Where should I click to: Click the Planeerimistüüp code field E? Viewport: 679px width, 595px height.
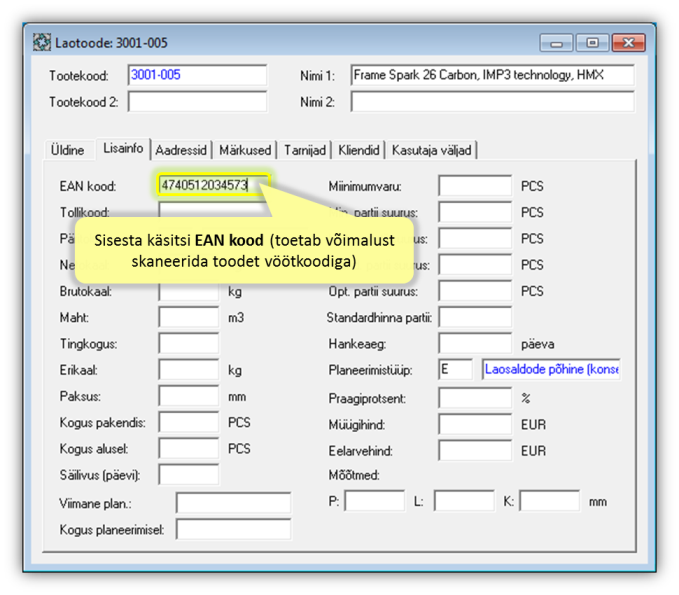click(456, 370)
